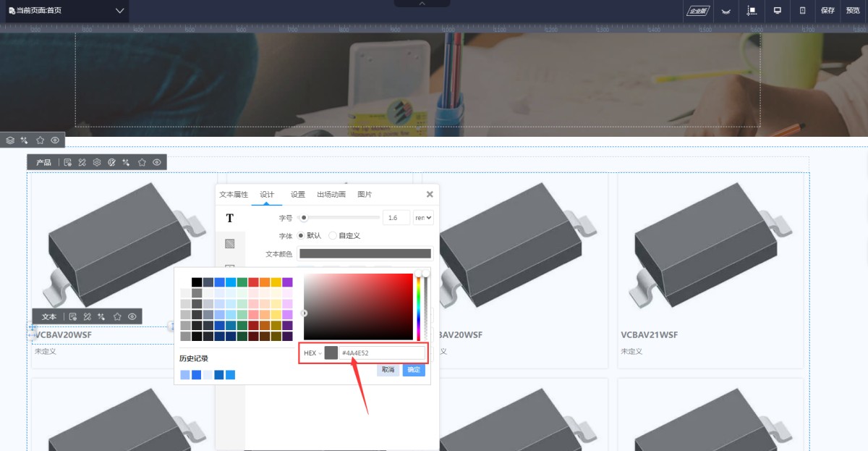Click design brush icon in 产品 toolbar
Viewport: 868px width, 451px height.
[x=82, y=162]
